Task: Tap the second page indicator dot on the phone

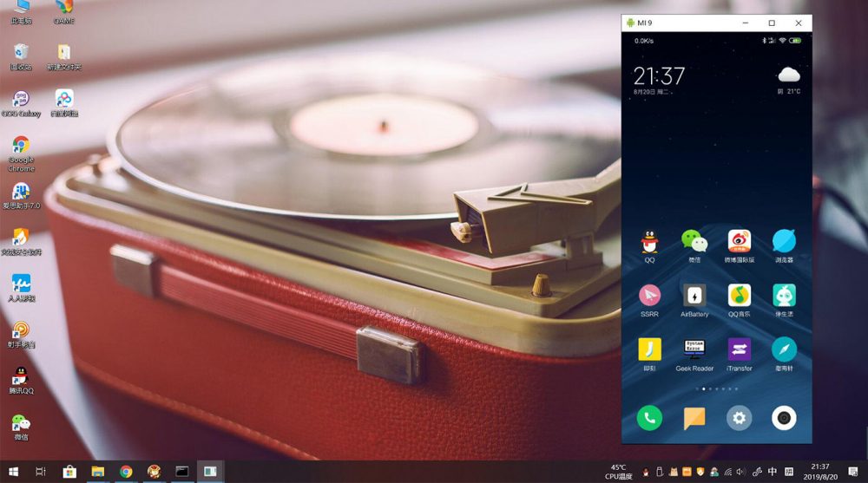Action: tap(704, 389)
